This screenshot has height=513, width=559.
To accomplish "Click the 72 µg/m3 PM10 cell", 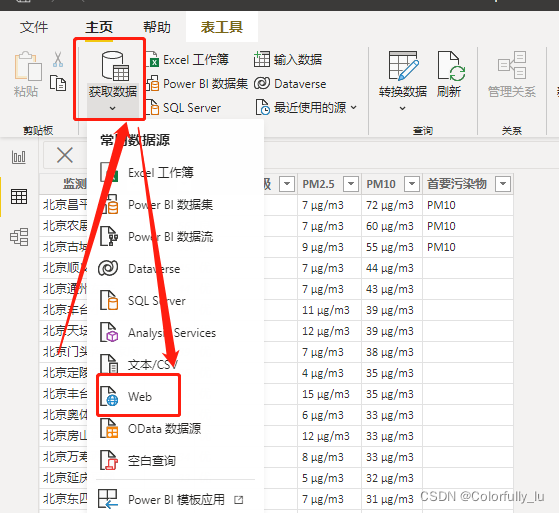I will pyautogui.click(x=392, y=205).
